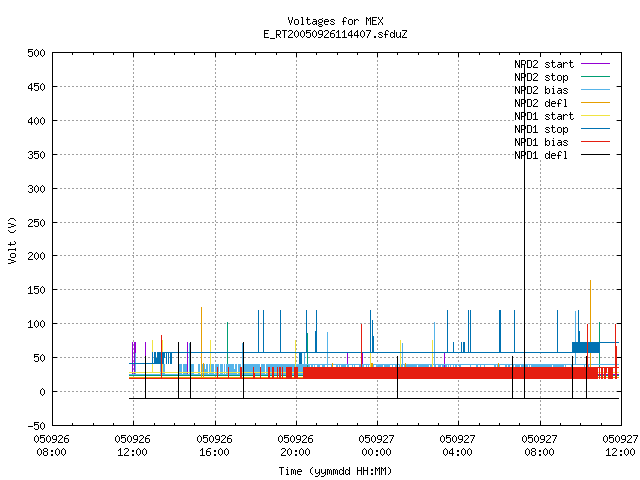Click the x-axis tick label 050927 04:00
Viewport: 640px width, 480px height.
tap(458, 446)
